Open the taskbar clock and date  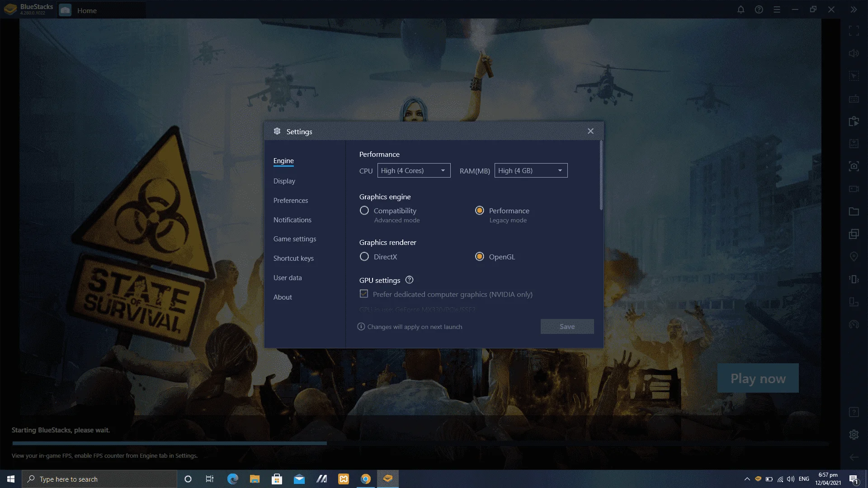tap(828, 479)
